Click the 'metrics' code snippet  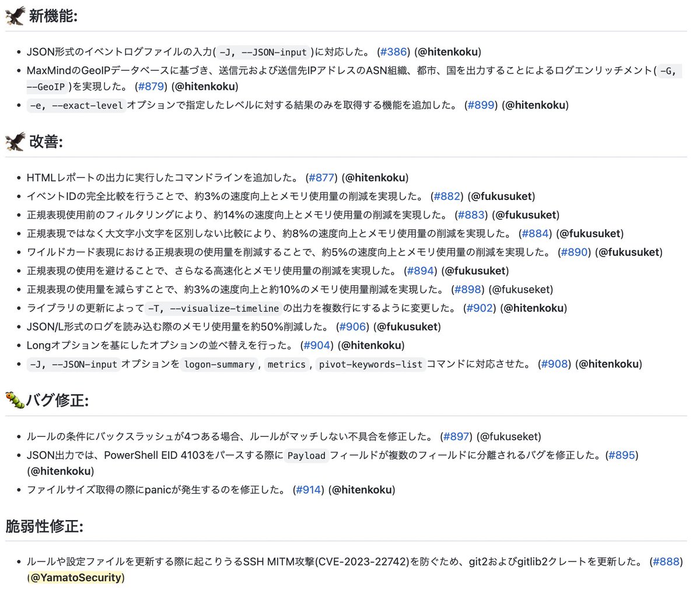coord(286,364)
